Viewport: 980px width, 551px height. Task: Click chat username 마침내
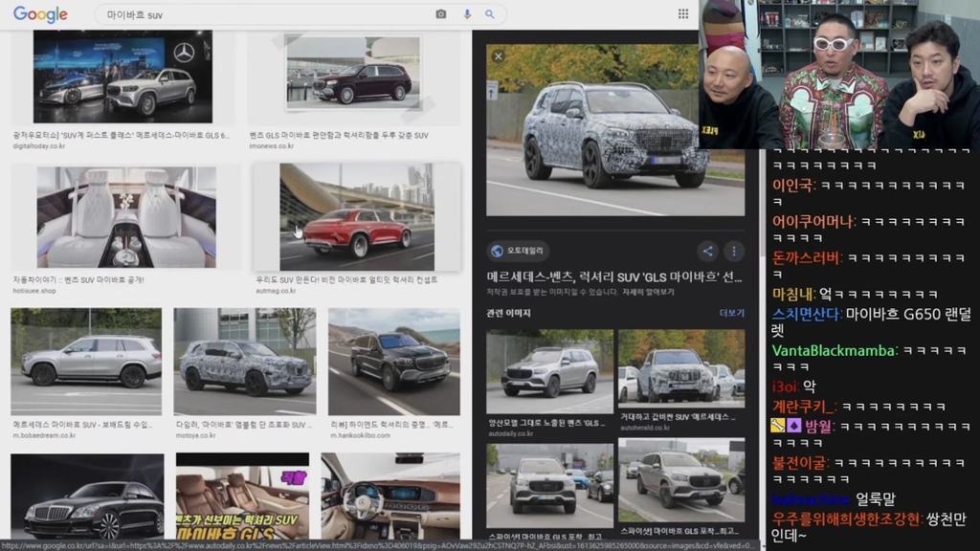point(793,295)
